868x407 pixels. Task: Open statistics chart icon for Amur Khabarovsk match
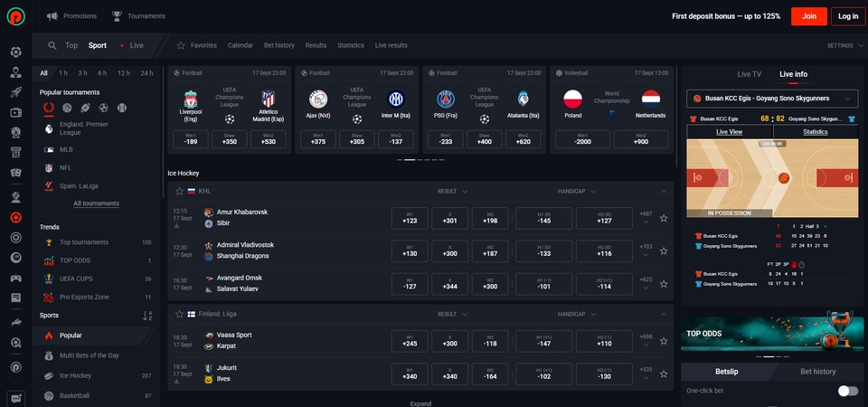[x=176, y=226]
